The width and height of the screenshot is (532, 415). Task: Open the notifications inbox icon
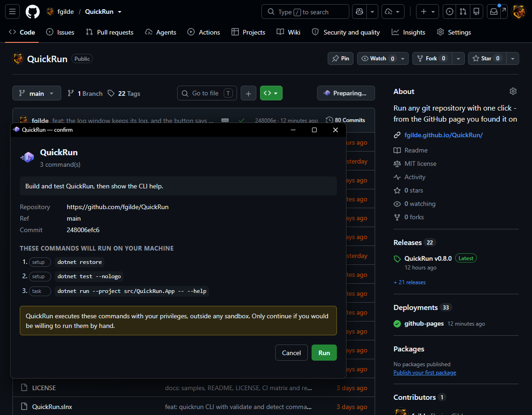click(494, 12)
